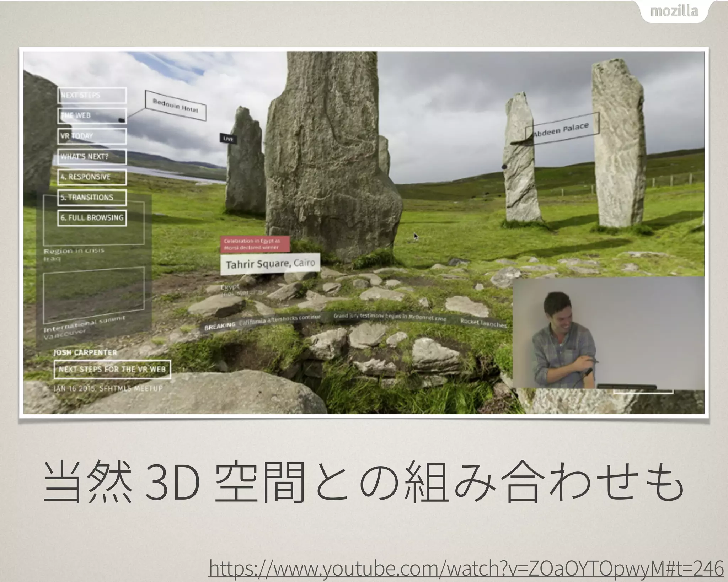Select 6. FULL BROWSING item
The image size is (728, 582).
pyautogui.click(x=92, y=218)
